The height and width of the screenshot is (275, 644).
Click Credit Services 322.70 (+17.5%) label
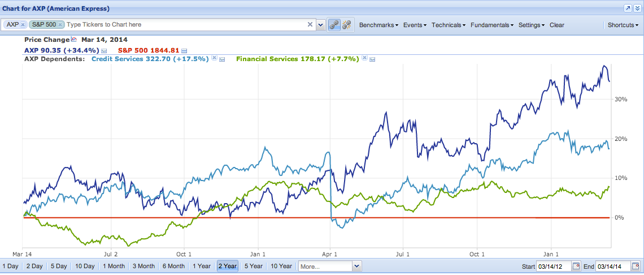coord(150,59)
